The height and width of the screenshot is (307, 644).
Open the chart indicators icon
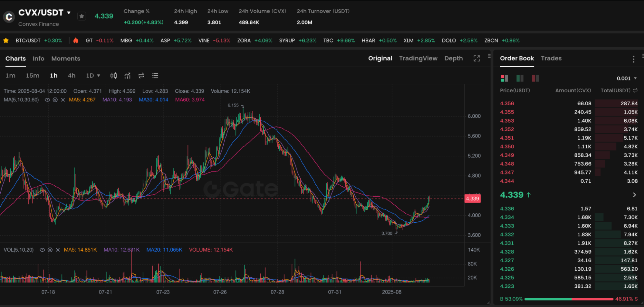(128, 76)
